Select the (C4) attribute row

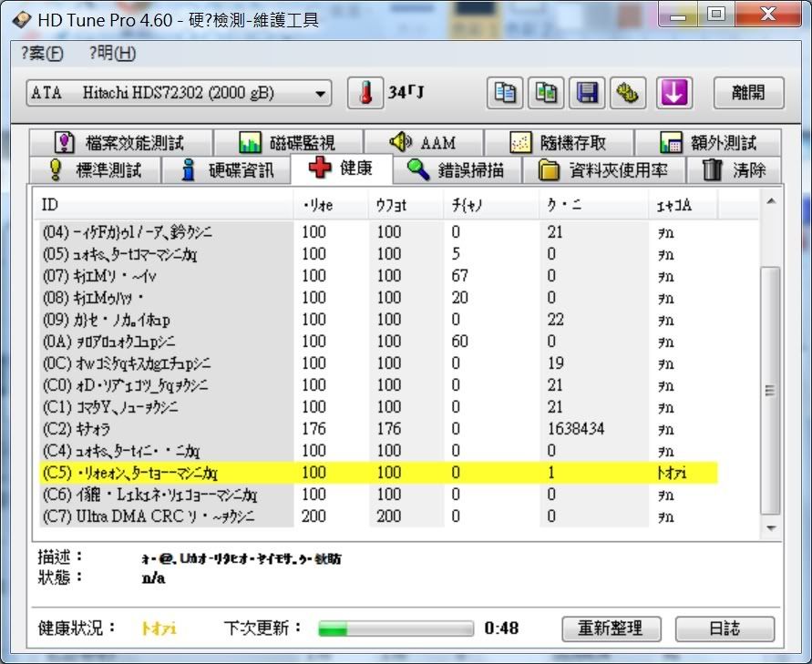click(378, 451)
